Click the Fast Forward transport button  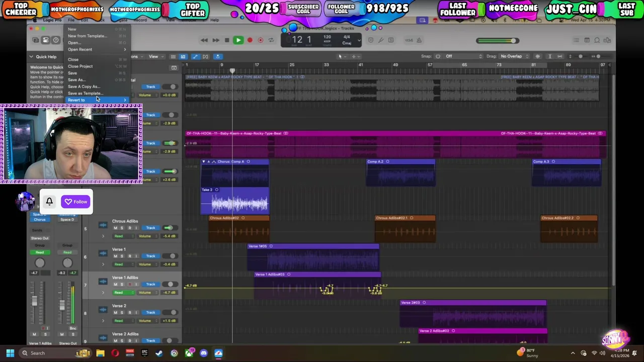coord(215,40)
